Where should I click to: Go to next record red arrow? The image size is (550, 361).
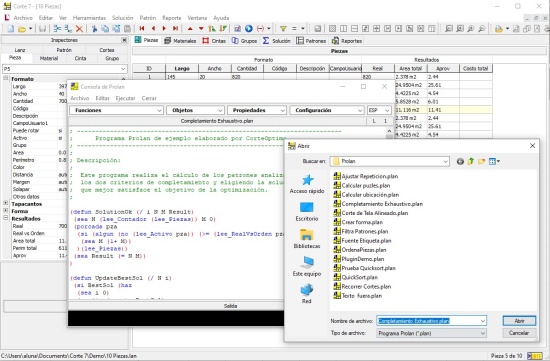164,29
